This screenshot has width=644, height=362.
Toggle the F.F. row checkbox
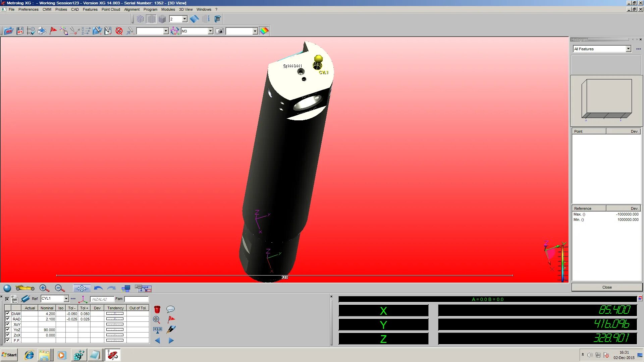(7, 340)
